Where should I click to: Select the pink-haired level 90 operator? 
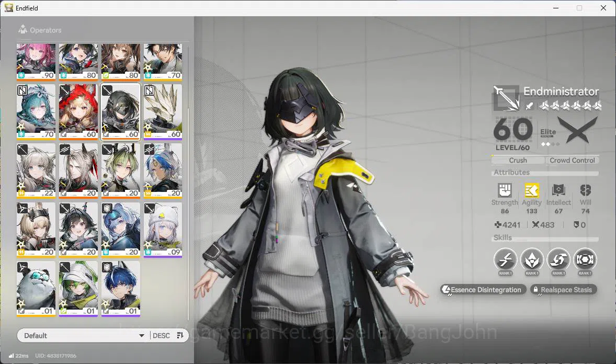click(x=36, y=62)
